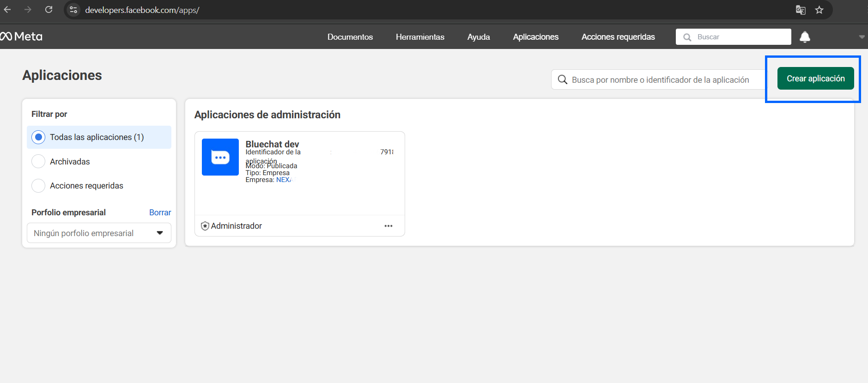
Task: Select the Archivadas filter
Action: pyautogui.click(x=38, y=162)
